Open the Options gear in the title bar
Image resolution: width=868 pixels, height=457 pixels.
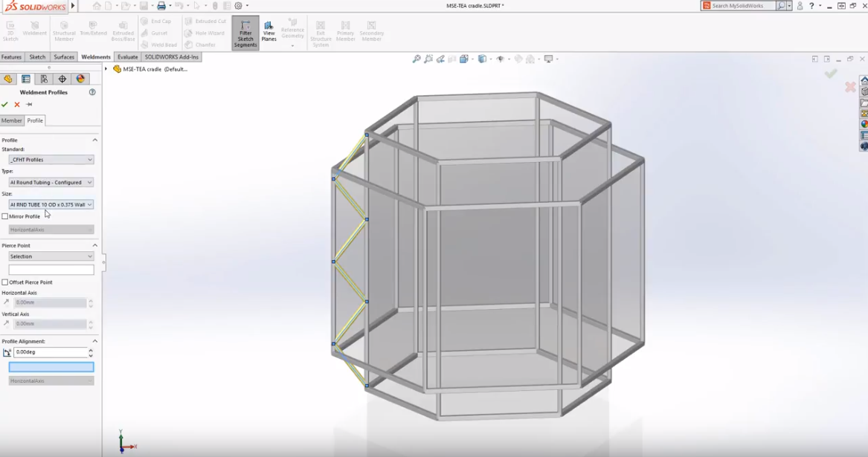pos(239,5)
